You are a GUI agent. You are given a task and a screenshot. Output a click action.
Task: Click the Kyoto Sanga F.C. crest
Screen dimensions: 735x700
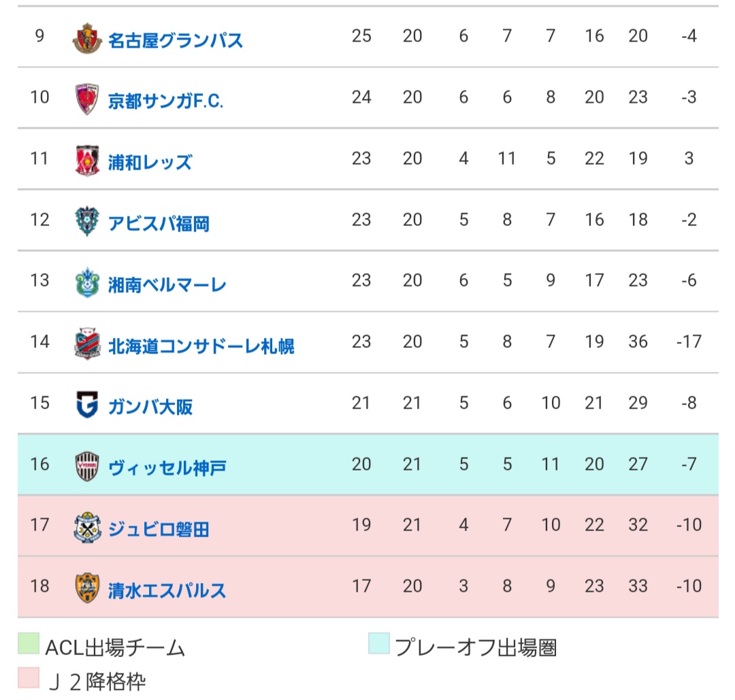(87, 99)
